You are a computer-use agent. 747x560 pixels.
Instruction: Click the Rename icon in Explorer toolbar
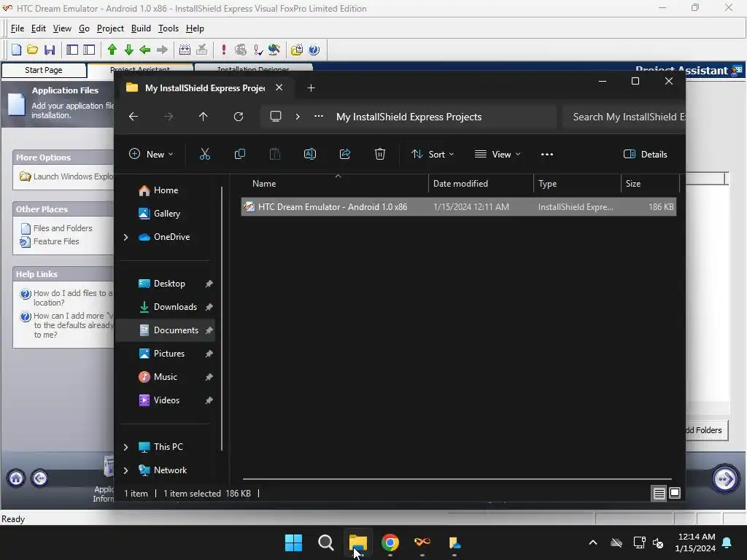(x=309, y=154)
